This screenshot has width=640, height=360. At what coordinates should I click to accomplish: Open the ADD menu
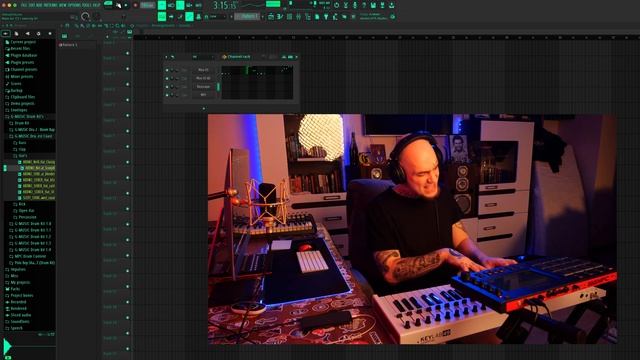39,5
